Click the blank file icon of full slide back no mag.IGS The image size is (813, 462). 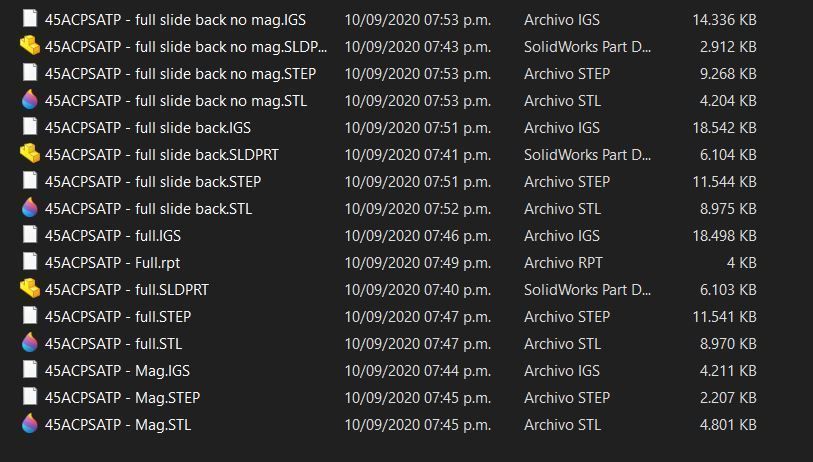pyautogui.click(x=30, y=19)
